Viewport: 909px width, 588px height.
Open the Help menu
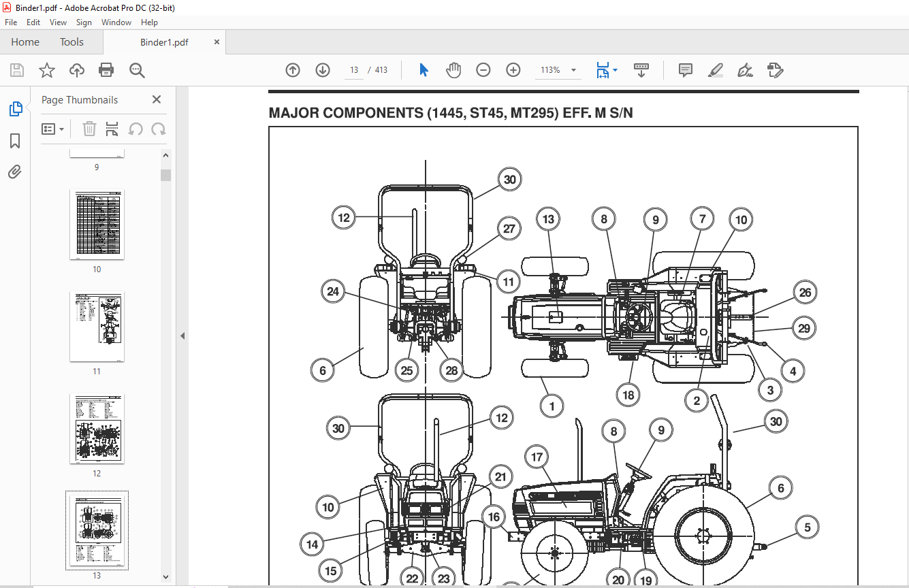pyautogui.click(x=149, y=22)
